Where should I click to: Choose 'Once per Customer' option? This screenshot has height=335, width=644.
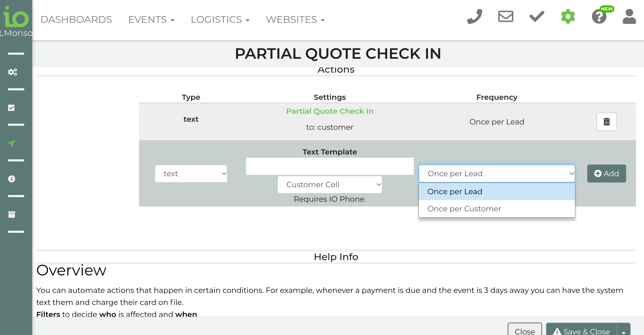(x=464, y=209)
